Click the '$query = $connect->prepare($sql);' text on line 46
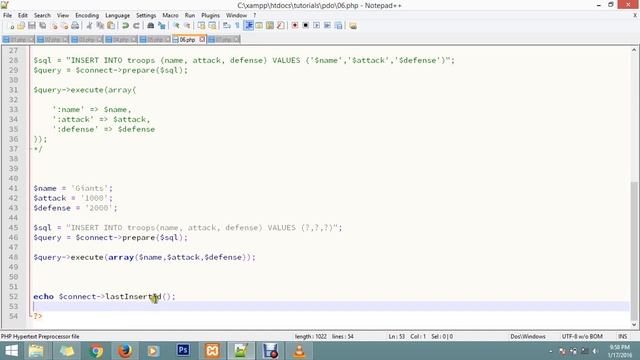Screen dimensions: 640x360 [110, 238]
